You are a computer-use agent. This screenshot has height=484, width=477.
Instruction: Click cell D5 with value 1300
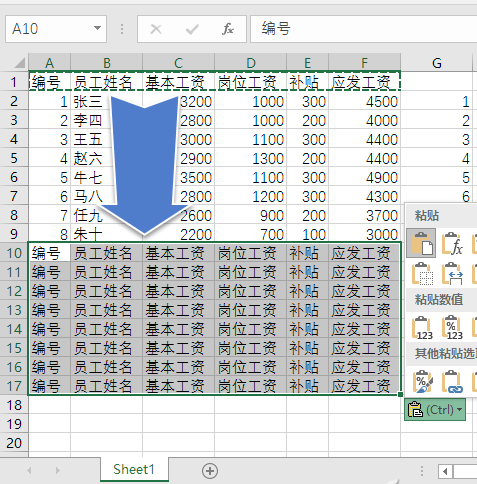point(251,158)
